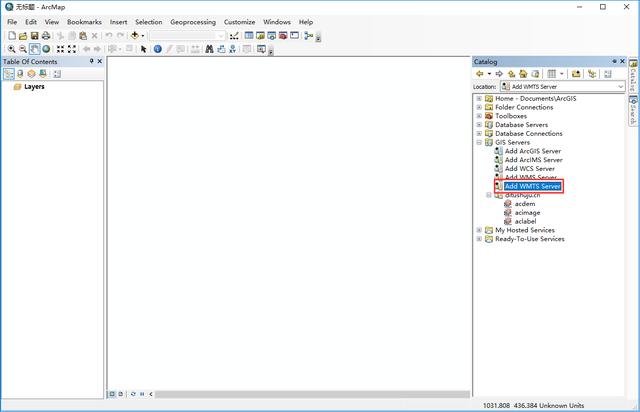Open the Bookmarks menu
Viewport: 640px width, 412px height.
coord(84,22)
